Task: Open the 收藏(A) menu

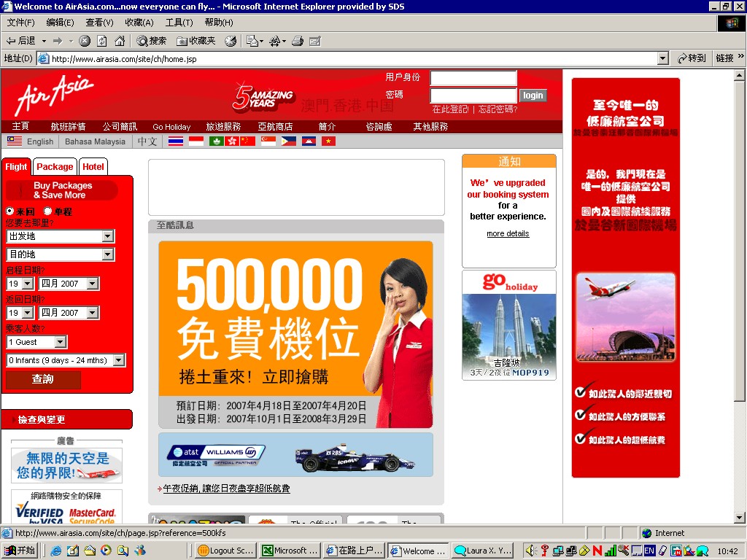Action: coord(139,23)
